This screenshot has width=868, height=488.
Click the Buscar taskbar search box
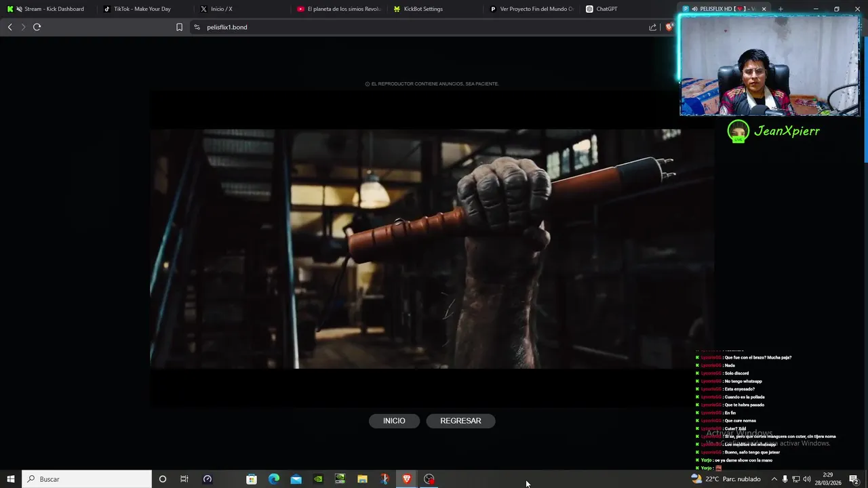pos(87,479)
